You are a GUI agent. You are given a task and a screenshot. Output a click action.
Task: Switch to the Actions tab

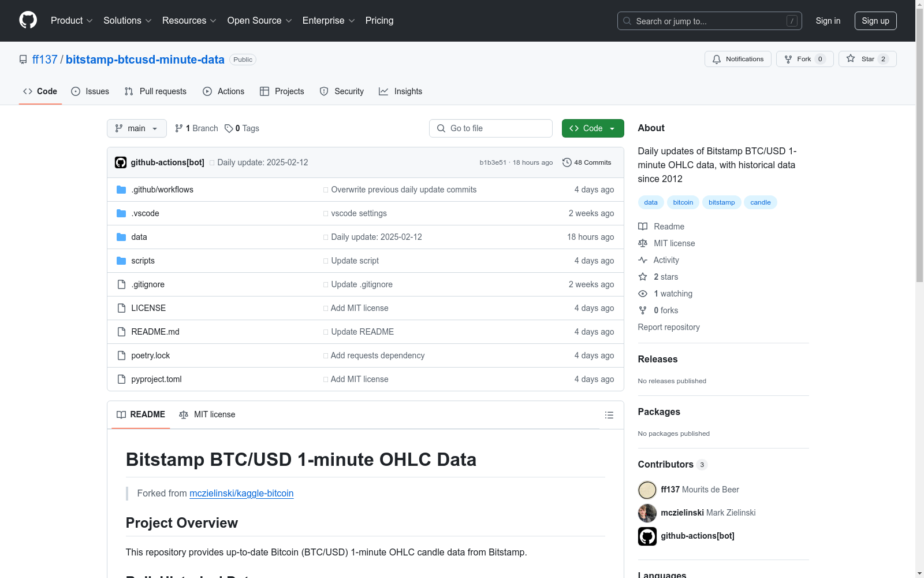[223, 91]
